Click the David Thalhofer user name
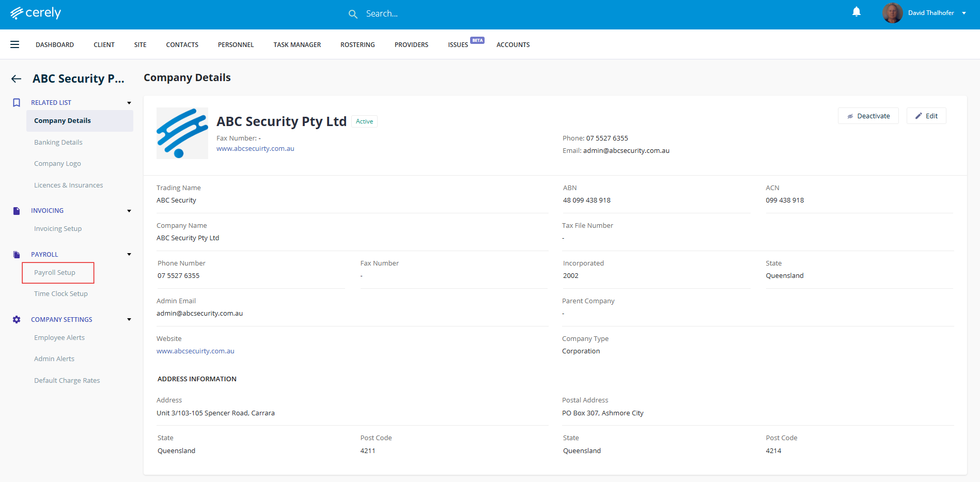This screenshot has width=980, height=482. point(931,13)
